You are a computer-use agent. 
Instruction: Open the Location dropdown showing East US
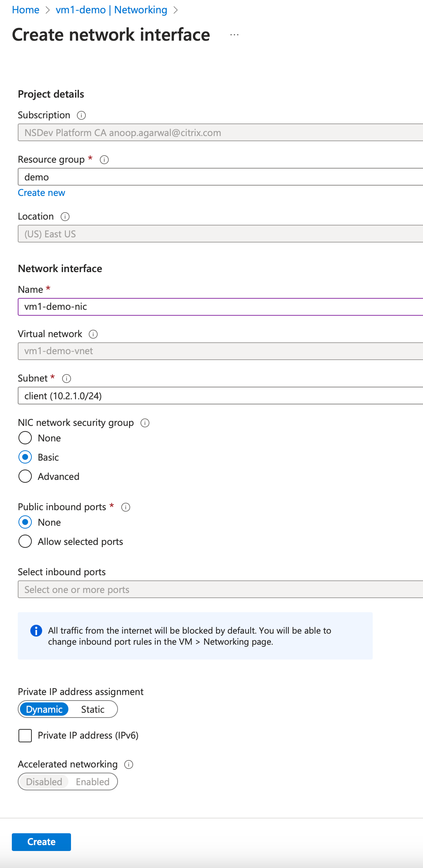click(x=220, y=234)
